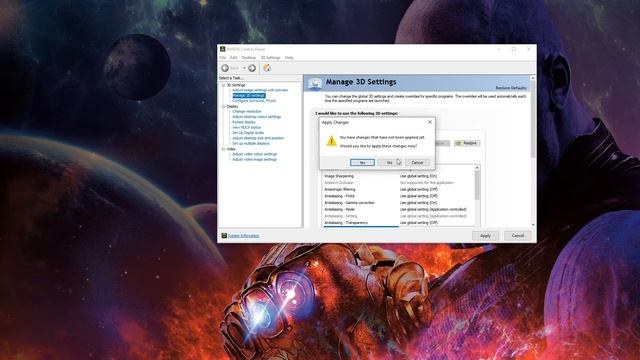
Task: Close the Apply Changes dialog with X
Action: (x=429, y=122)
